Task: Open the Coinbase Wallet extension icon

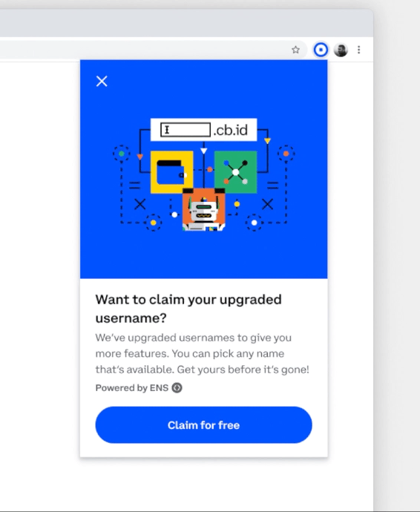Action: pyautogui.click(x=321, y=50)
